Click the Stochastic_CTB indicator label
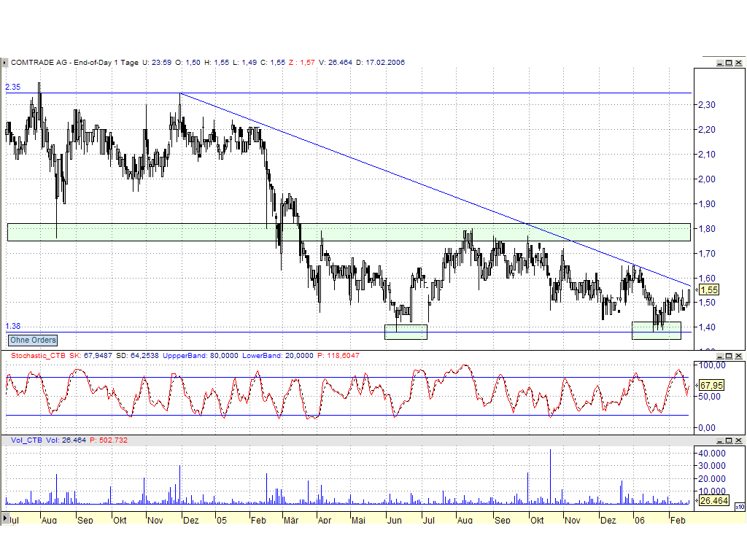 click(x=36, y=357)
